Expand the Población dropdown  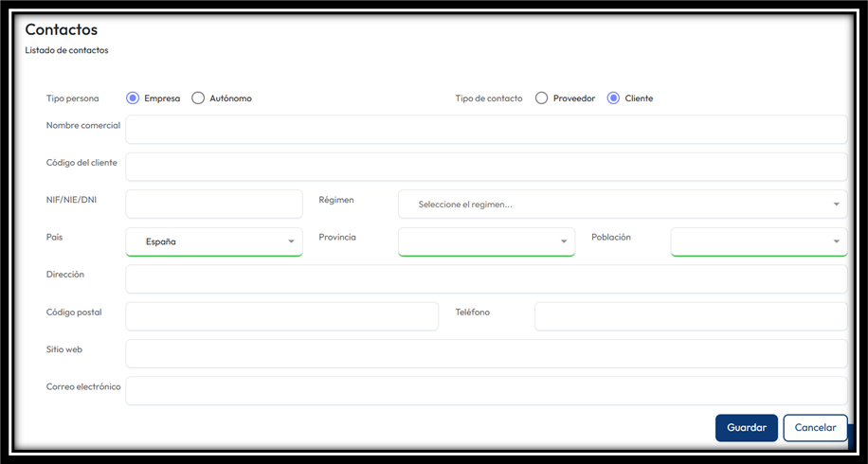758,241
